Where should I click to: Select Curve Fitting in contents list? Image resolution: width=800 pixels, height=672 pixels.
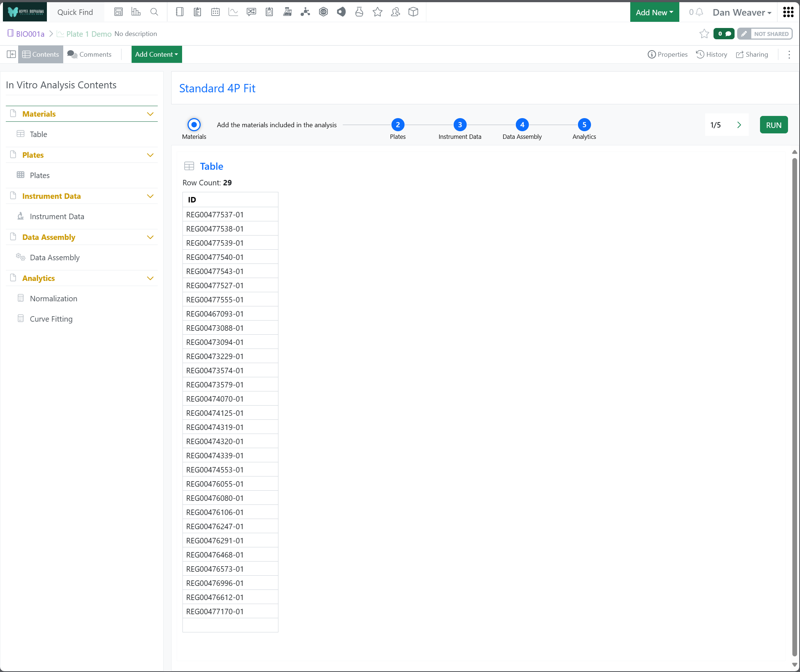coord(51,319)
